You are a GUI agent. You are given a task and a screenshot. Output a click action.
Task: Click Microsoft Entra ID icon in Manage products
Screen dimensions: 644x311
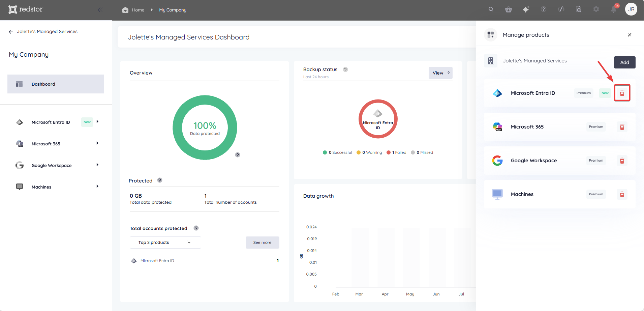point(497,93)
